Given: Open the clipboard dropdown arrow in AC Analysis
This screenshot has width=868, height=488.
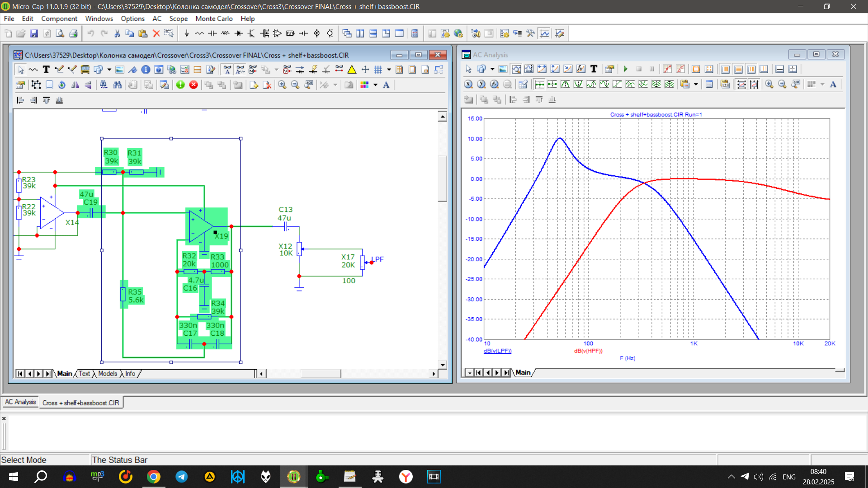Looking at the screenshot, I should click(696, 84).
